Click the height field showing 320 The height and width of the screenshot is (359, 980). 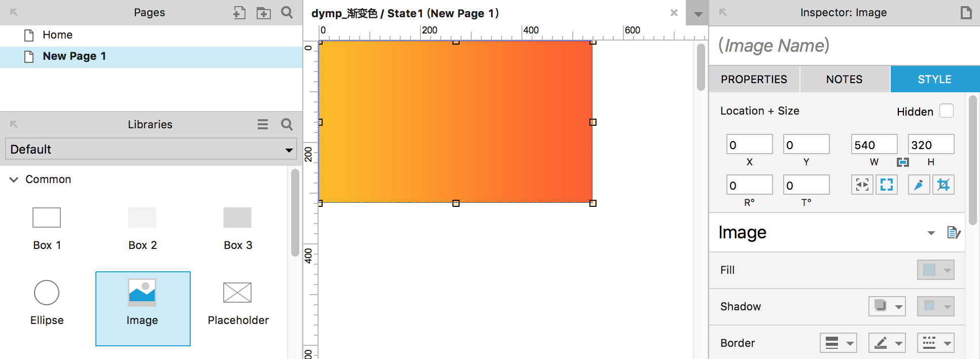931,145
